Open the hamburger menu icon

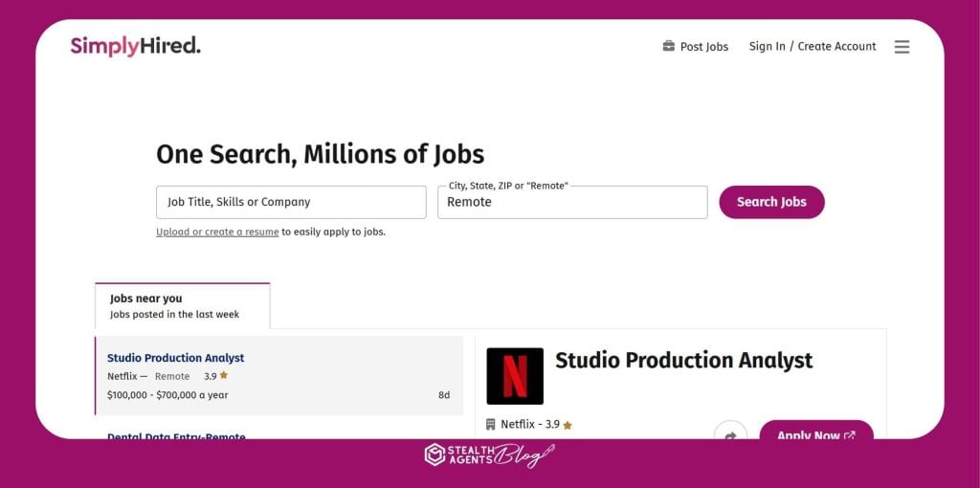click(x=902, y=47)
